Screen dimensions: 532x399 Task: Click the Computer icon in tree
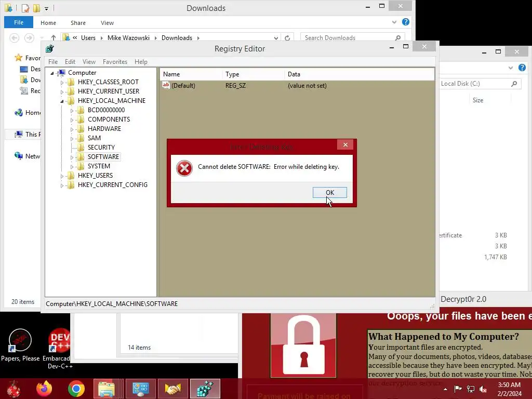point(61,73)
